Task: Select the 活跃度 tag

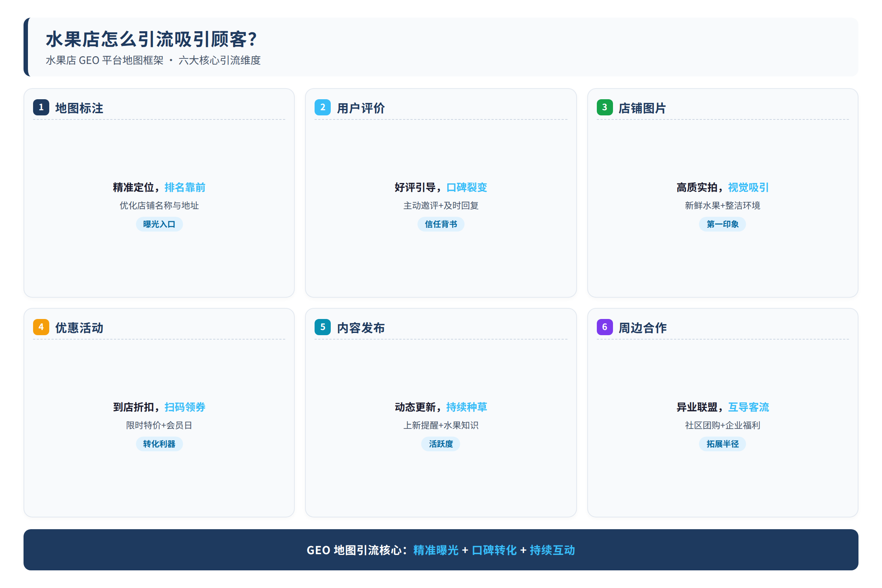Action: tap(441, 444)
